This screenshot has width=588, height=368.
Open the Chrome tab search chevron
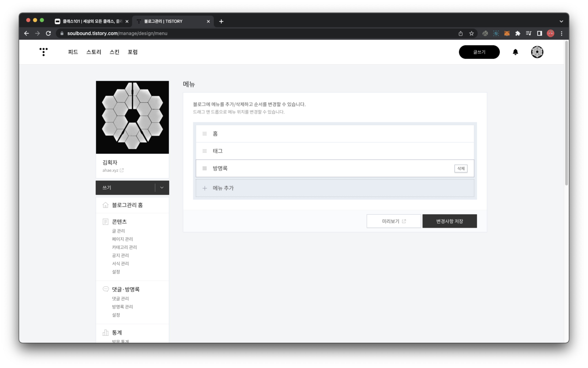561,21
